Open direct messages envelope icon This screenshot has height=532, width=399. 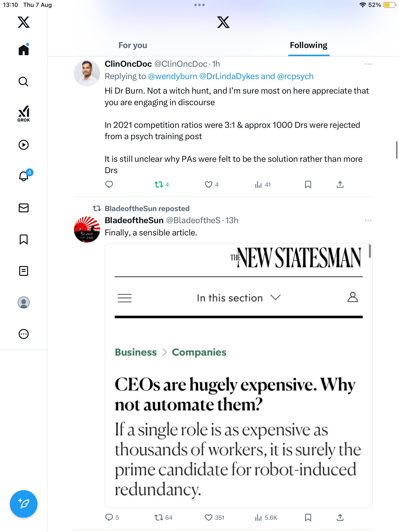tap(24, 208)
